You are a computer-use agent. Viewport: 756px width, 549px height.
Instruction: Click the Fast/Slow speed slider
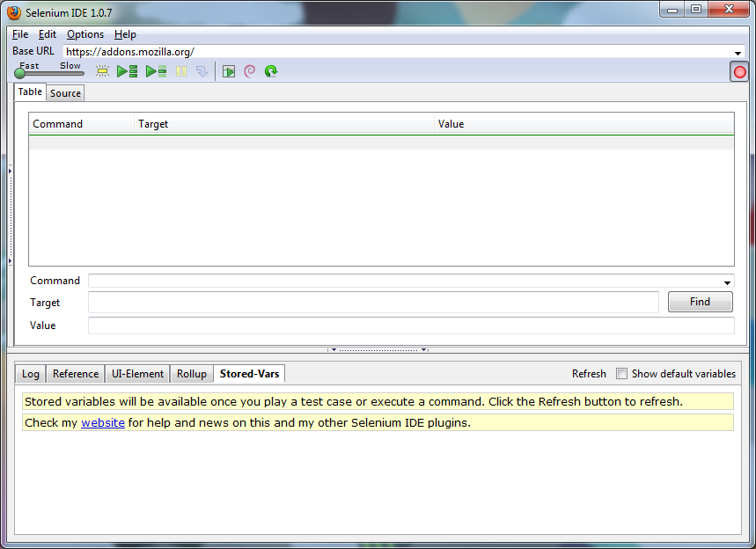(x=48, y=73)
